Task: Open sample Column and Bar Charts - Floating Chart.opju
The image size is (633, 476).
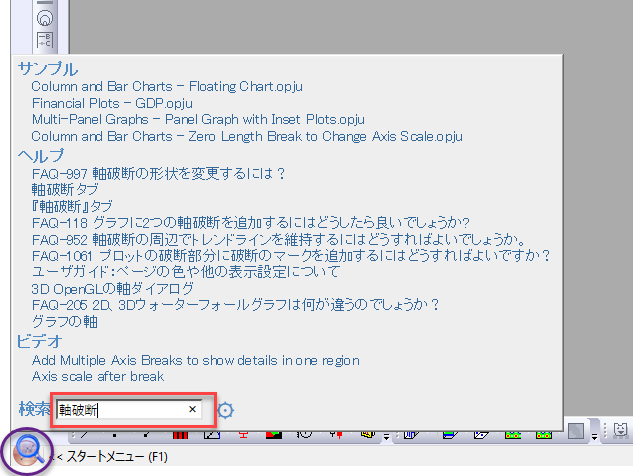Action: click(167, 86)
